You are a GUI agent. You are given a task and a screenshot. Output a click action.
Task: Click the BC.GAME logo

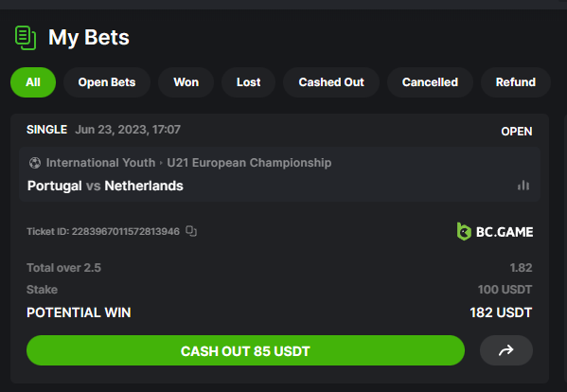[x=495, y=231]
